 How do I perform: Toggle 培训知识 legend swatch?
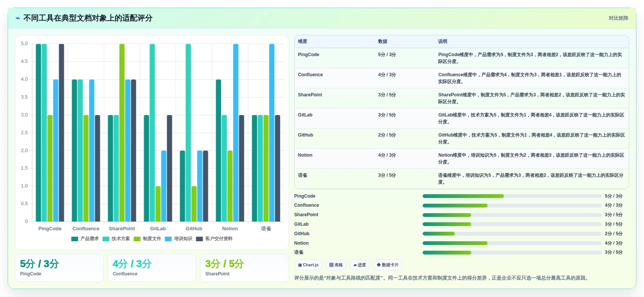pyautogui.click(x=168, y=239)
